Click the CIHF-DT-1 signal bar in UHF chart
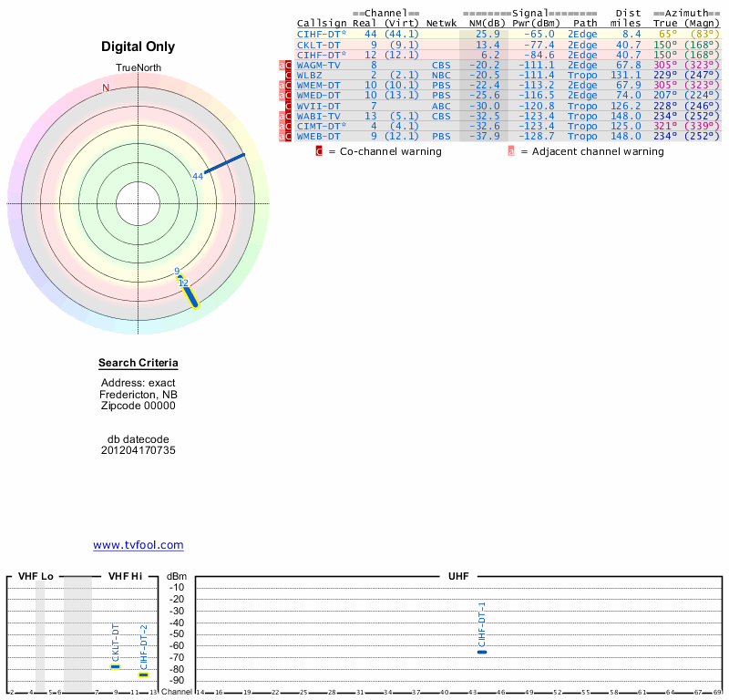The image size is (729, 700). click(482, 652)
